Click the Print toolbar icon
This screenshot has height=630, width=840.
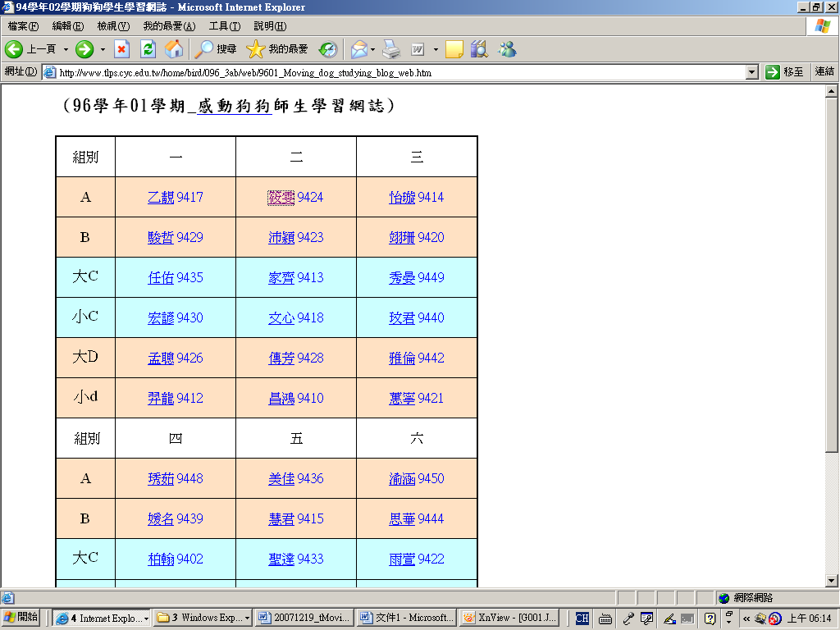coord(391,49)
